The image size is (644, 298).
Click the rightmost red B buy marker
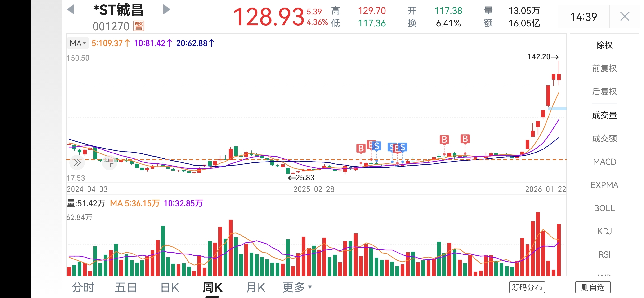coord(465,139)
